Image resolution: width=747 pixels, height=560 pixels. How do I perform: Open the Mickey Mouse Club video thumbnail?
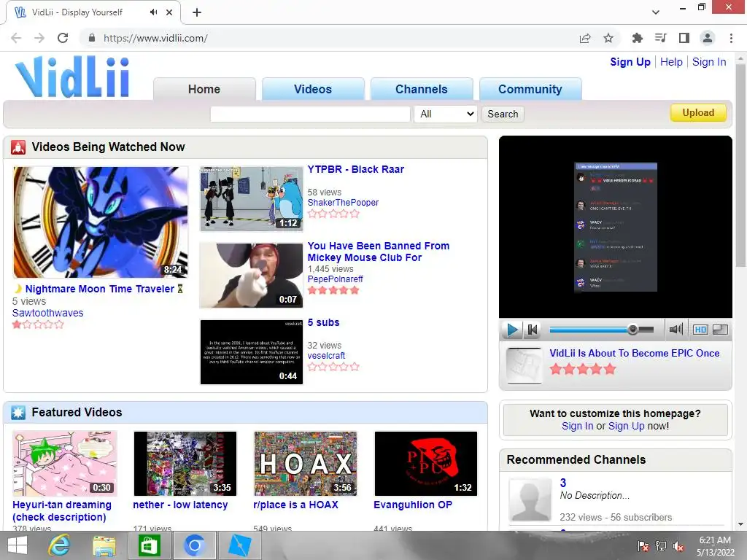pos(251,275)
